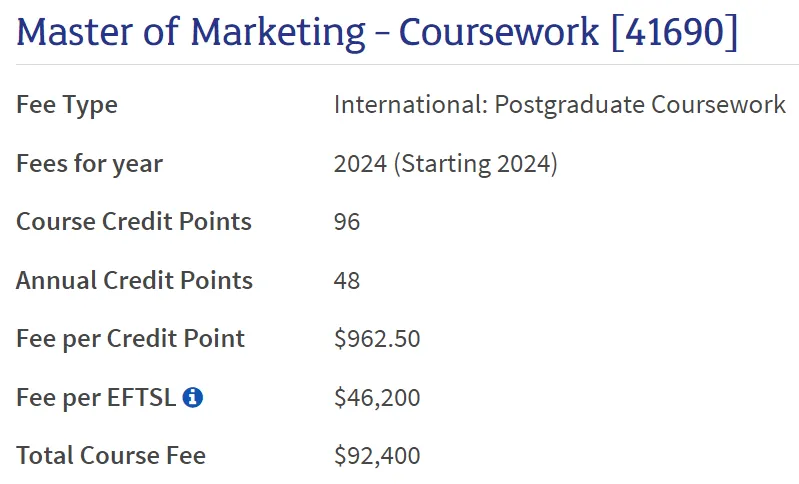Viewport: 799px width, 484px height.
Task: Click the value 48 for annual credit points
Action: 347,280
